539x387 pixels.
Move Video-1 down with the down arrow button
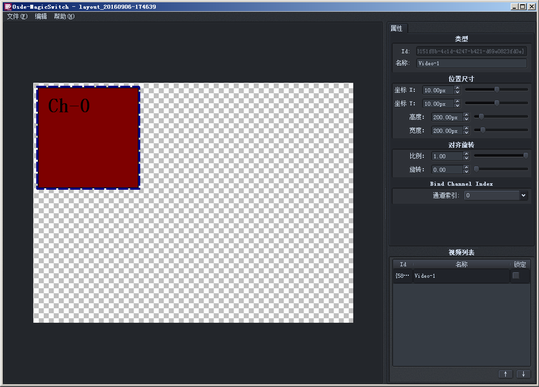tap(523, 374)
